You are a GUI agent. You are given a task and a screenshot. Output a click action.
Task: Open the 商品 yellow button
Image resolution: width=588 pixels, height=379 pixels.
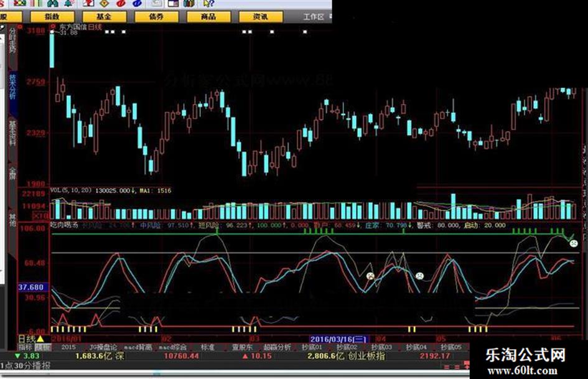click(208, 17)
